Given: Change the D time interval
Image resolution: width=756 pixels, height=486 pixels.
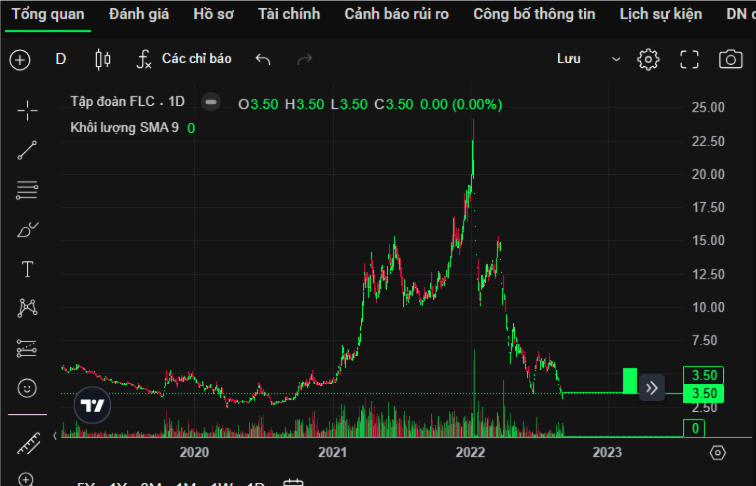Looking at the screenshot, I should 61,59.
